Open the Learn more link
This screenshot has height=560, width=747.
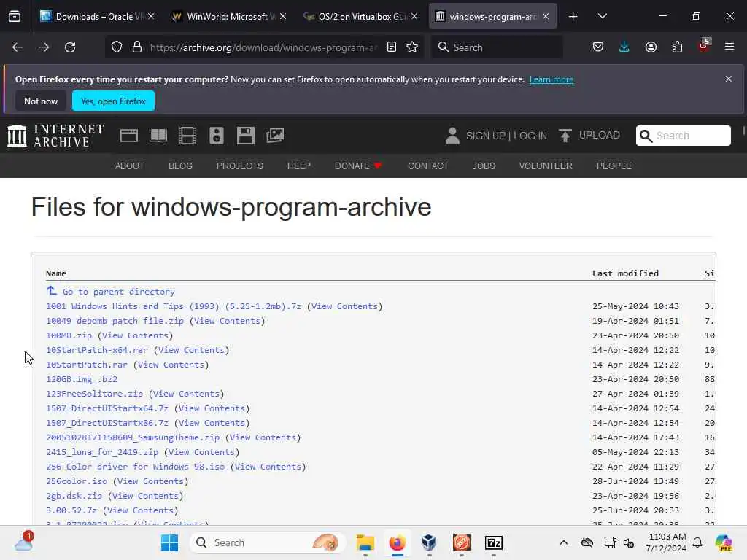551,79
